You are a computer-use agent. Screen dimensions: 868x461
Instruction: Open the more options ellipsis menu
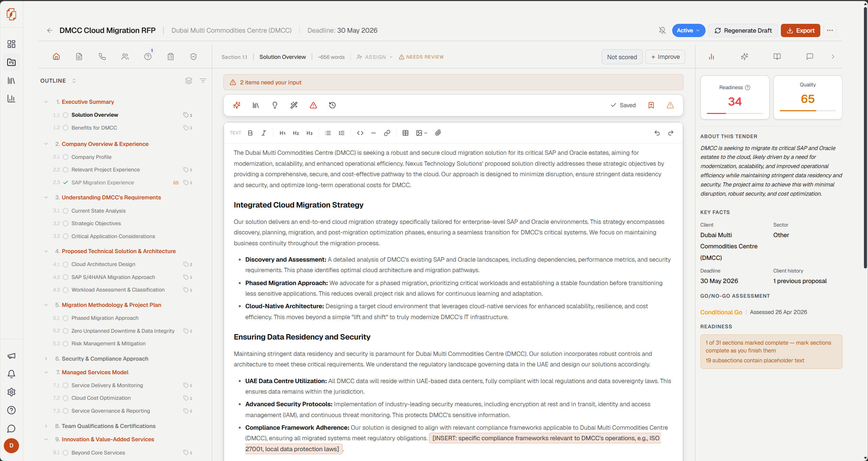coord(830,31)
